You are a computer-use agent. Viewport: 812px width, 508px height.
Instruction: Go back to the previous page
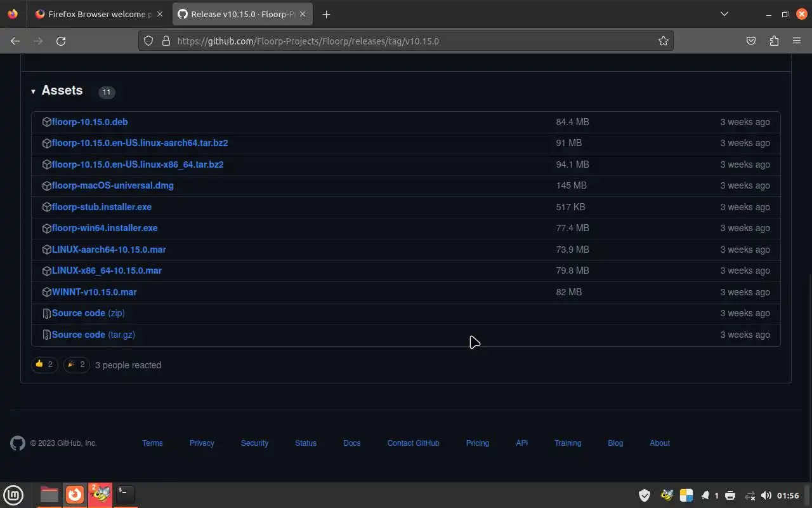pyautogui.click(x=15, y=41)
